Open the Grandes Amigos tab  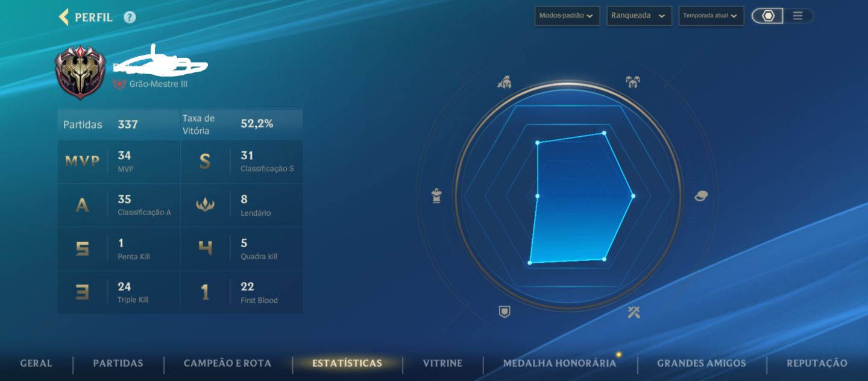pyautogui.click(x=702, y=364)
